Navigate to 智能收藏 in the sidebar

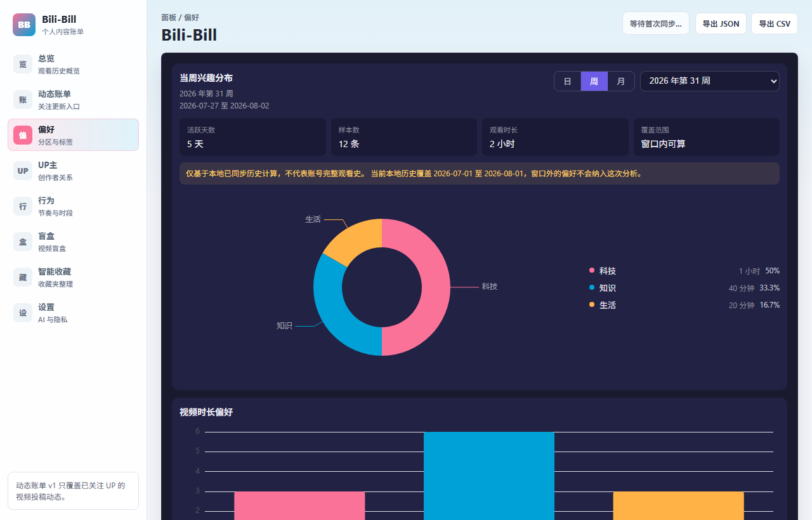[x=73, y=277]
